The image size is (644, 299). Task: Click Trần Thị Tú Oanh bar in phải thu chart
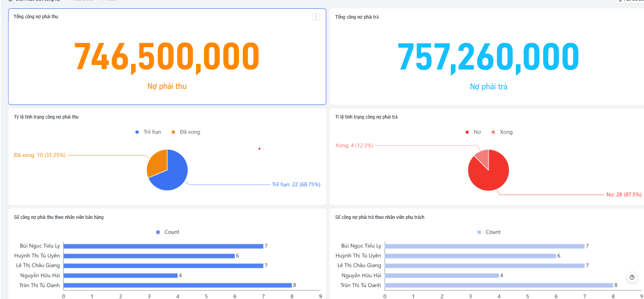(178, 285)
